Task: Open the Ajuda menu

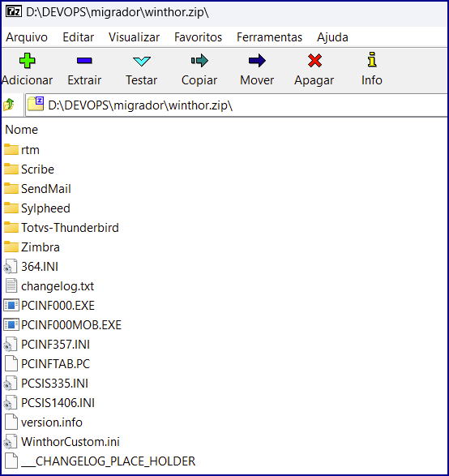Action: (x=332, y=37)
